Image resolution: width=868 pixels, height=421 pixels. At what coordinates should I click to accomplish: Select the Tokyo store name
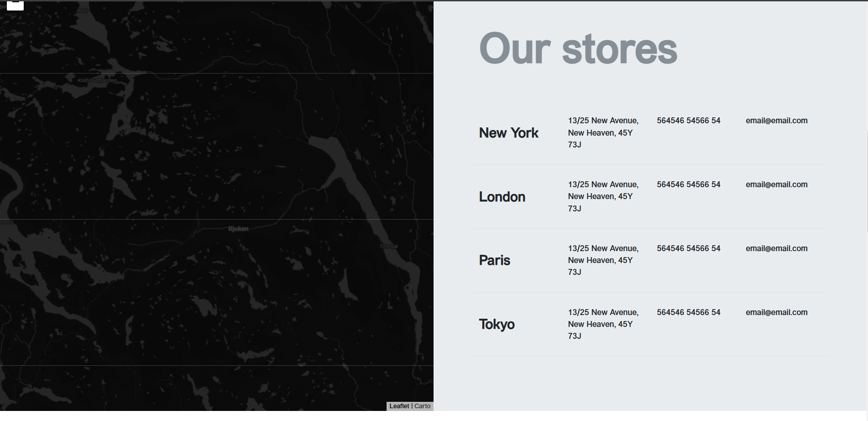click(497, 324)
